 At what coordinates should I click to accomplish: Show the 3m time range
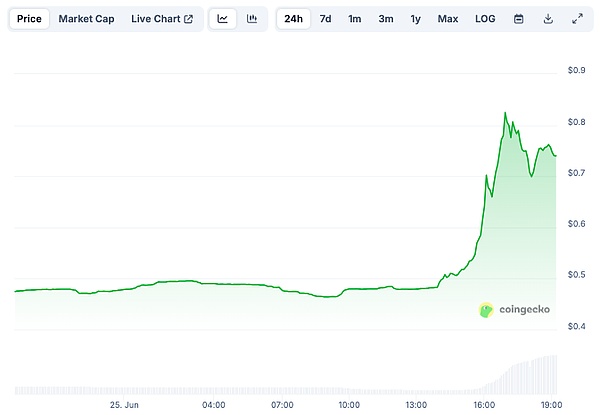point(385,19)
